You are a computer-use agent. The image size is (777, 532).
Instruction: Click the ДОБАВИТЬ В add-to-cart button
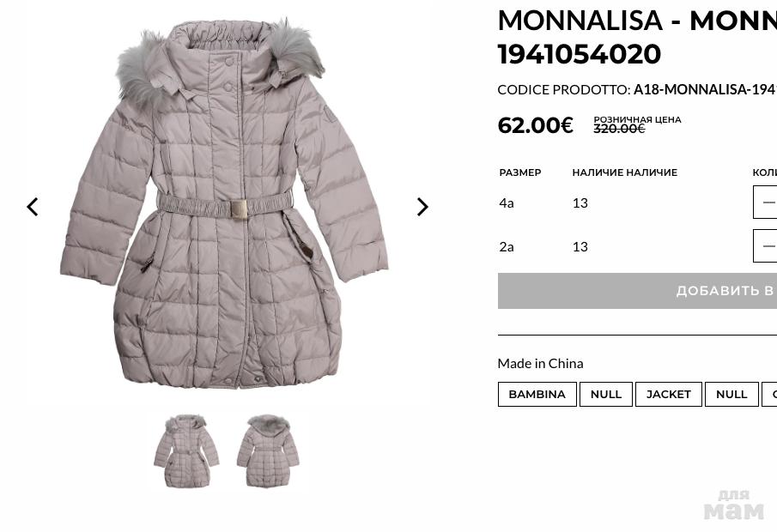pyautogui.click(x=638, y=291)
